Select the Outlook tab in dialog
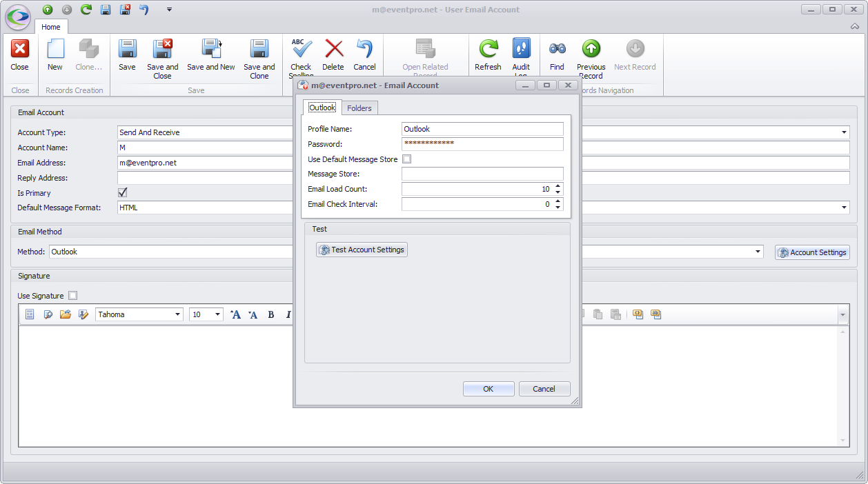Viewport: 868px width, 484px height. [x=322, y=108]
